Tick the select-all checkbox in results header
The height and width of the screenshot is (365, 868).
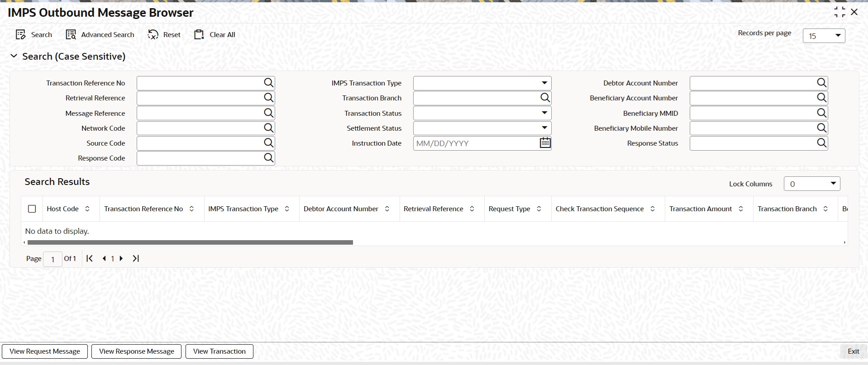(32, 209)
